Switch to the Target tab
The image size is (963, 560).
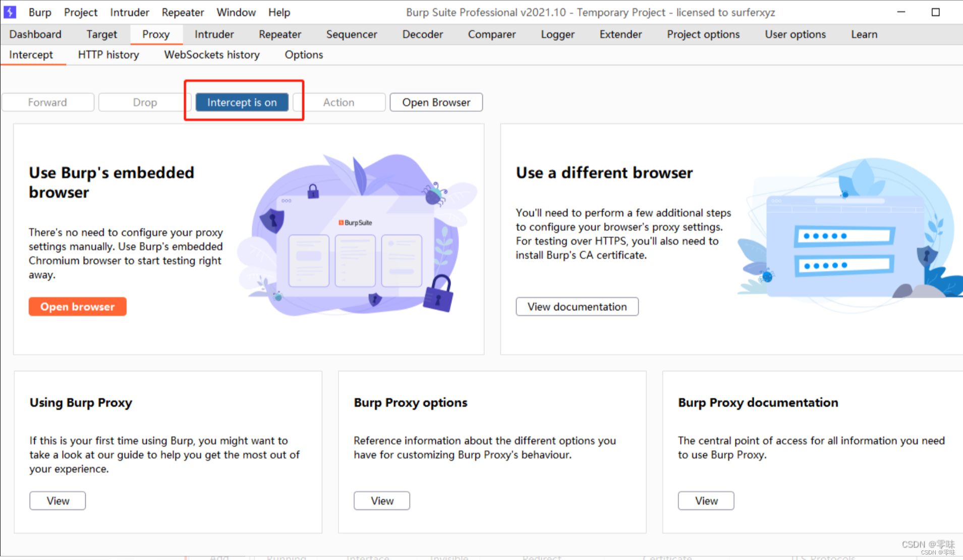click(101, 34)
